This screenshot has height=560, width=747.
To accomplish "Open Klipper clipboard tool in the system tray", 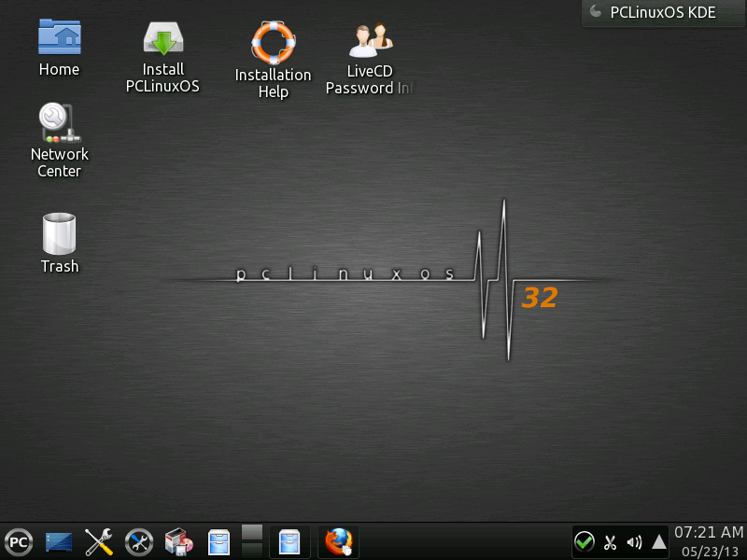I will (610, 541).
